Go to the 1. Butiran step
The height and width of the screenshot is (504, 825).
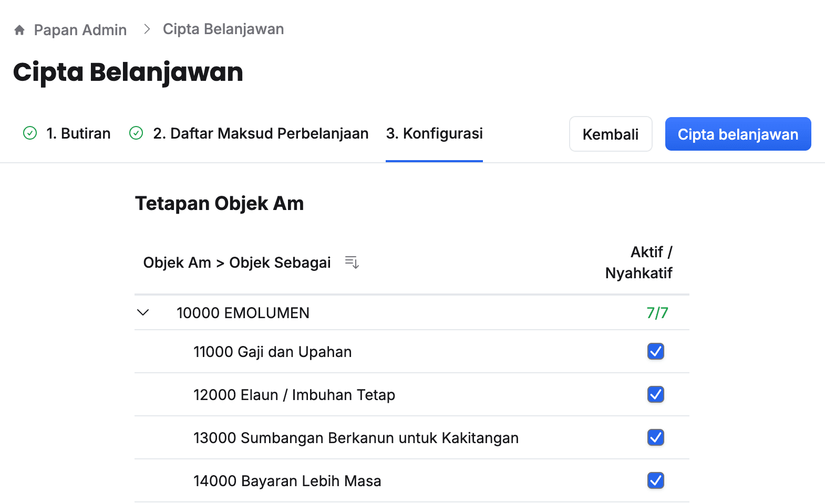pyautogui.click(x=78, y=133)
